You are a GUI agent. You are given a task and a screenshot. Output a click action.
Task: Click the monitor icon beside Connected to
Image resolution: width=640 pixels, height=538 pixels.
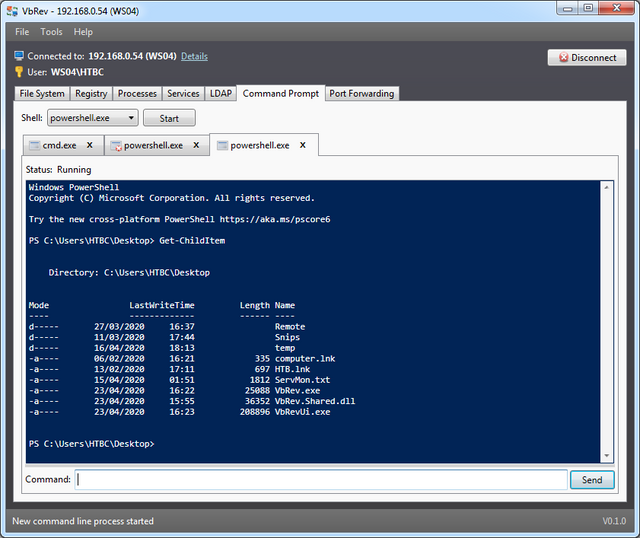coord(19,57)
